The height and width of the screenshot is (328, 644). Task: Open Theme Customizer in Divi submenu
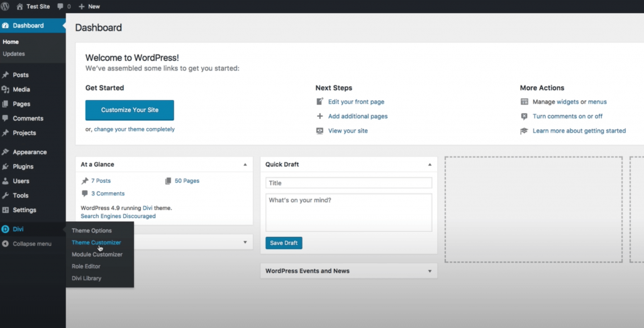pyautogui.click(x=96, y=243)
